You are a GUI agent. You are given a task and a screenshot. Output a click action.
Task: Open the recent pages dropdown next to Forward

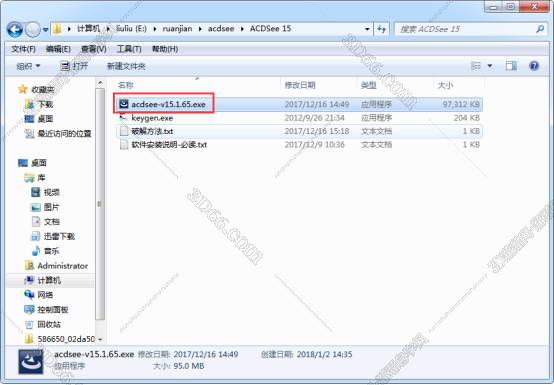point(46,30)
